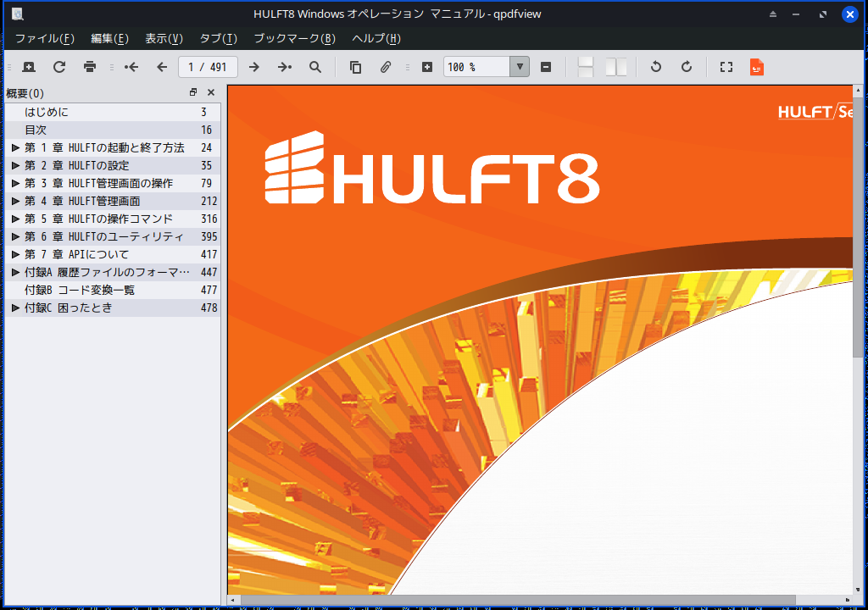Viewport: 868px width, 610px height.
Task: Click the paperclip attachments icon
Action: pyautogui.click(x=385, y=67)
